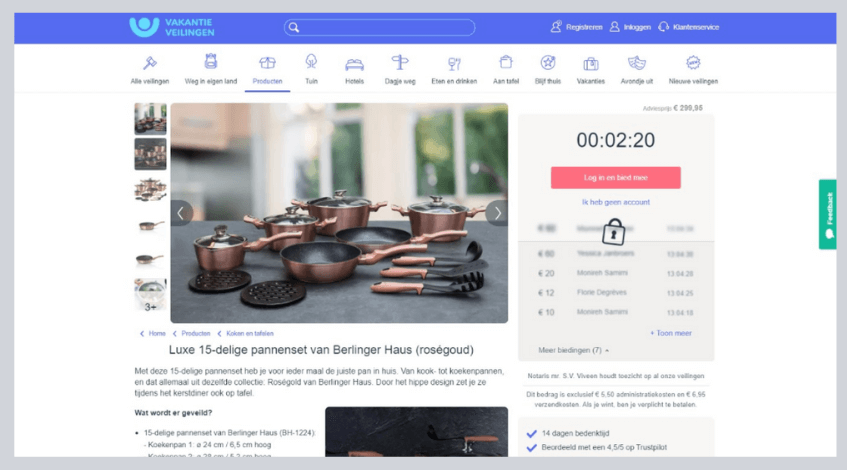
Task: Click the Trustpilot rating checkmark
Action: (532, 447)
